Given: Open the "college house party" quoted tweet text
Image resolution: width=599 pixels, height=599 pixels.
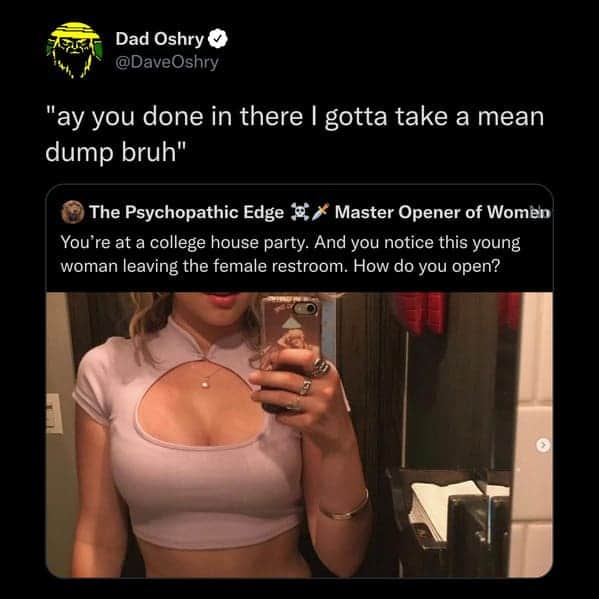Looking at the screenshot, I should [x=290, y=254].
